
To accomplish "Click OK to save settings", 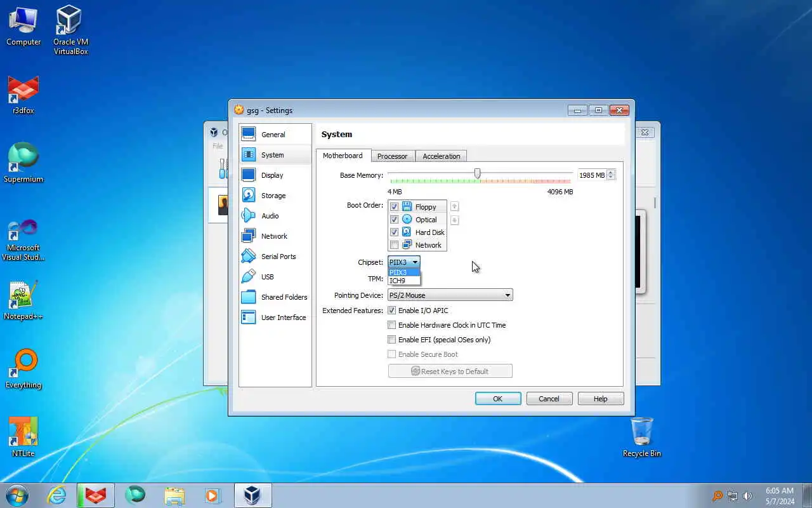I will point(498,399).
